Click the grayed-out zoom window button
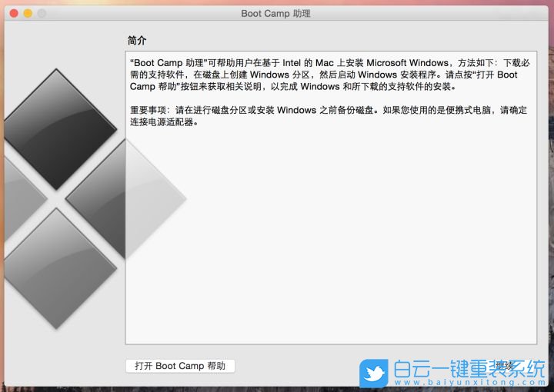Image resolution: width=554 pixels, height=392 pixels. [x=42, y=14]
